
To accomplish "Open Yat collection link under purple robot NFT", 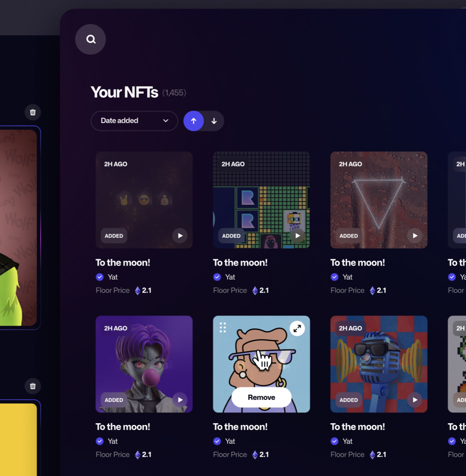I will (113, 441).
